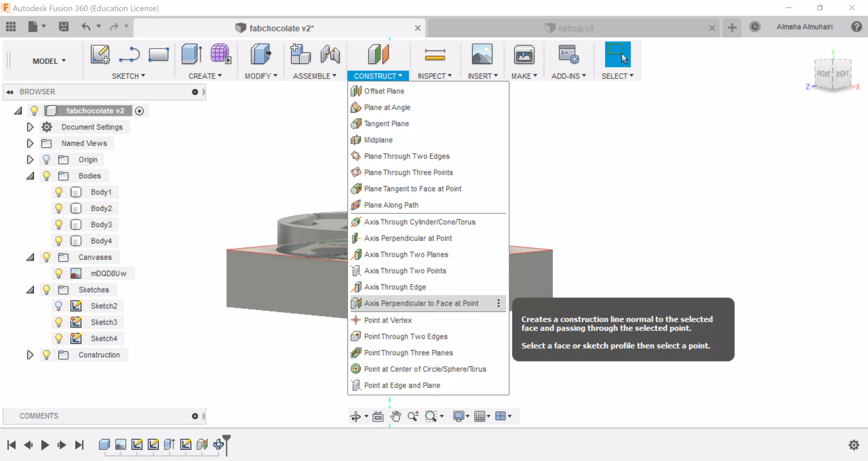
Task: Click the Create Sketch toolbar icon
Action: coord(100,55)
